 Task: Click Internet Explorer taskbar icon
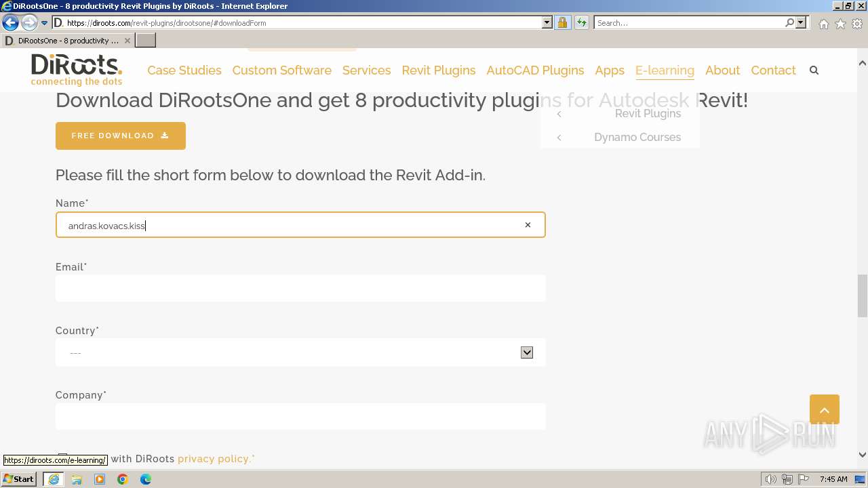click(x=53, y=479)
